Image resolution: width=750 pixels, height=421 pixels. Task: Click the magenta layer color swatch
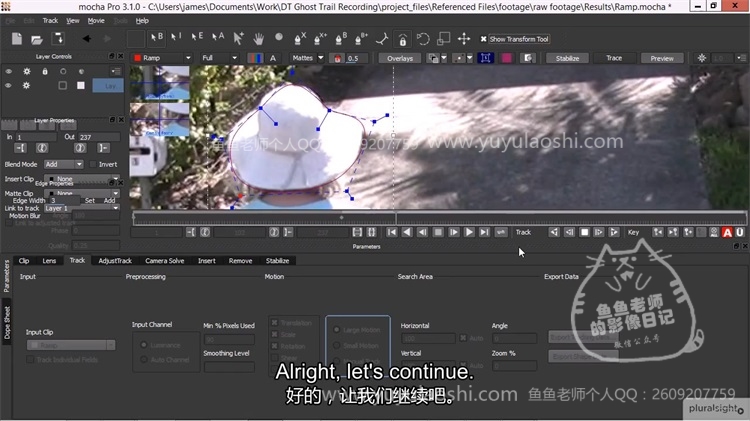pyautogui.click(x=507, y=58)
